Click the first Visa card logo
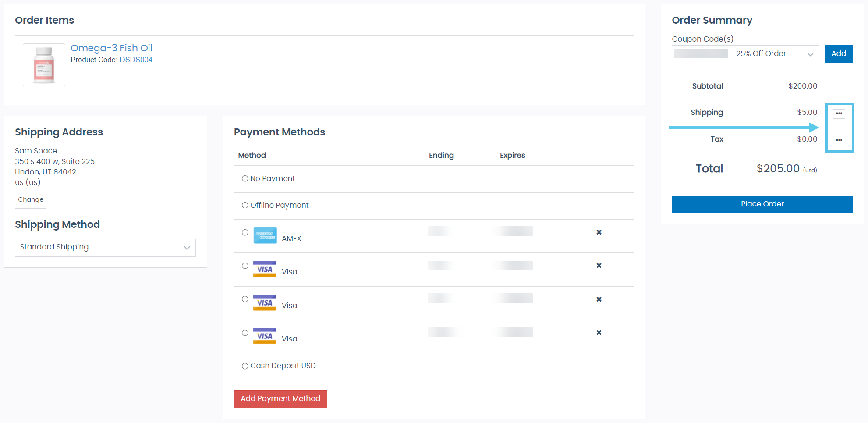 (264, 269)
